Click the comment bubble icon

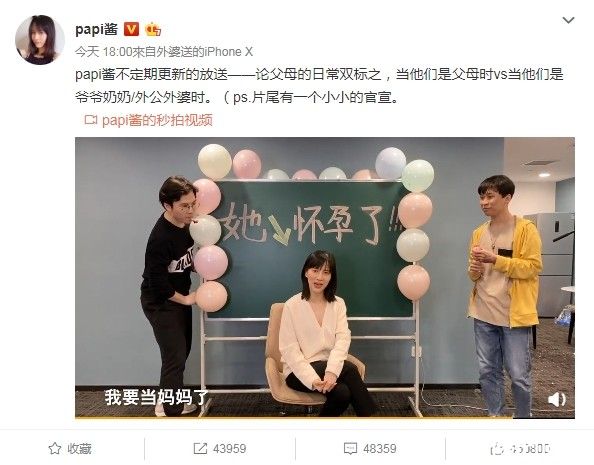[350, 449]
